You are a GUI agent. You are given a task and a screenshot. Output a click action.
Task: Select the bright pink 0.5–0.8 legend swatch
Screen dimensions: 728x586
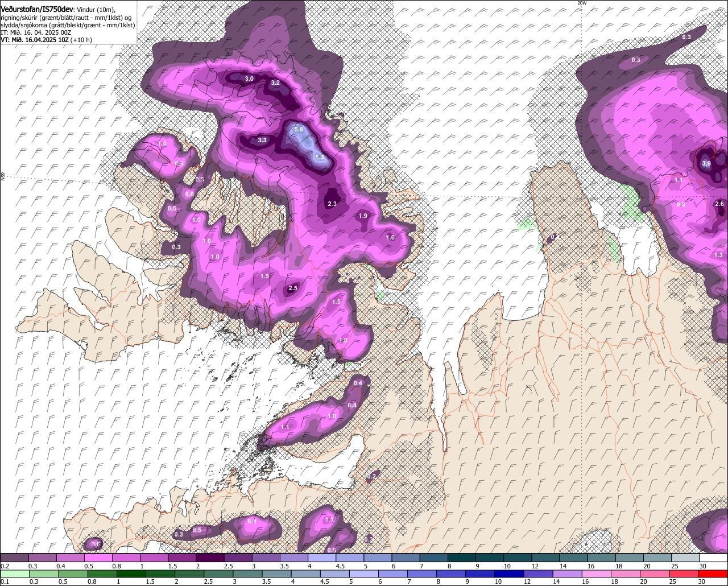coord(98,558)
